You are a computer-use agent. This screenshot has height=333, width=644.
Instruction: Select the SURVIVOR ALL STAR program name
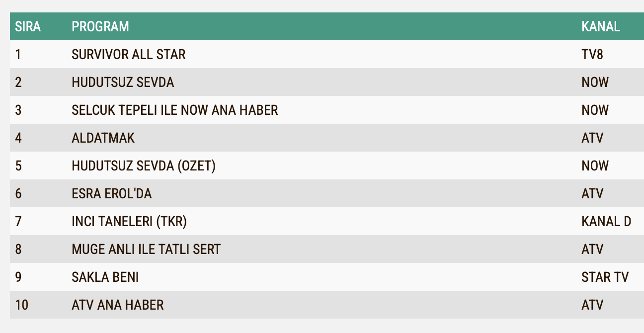pos(128,54)
